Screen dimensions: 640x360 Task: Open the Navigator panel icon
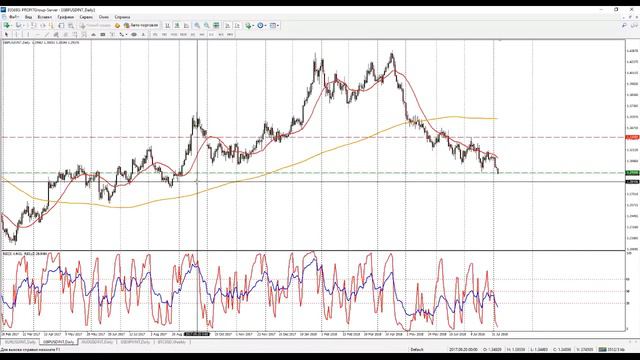pyautogui.click(x=51, y=25)
